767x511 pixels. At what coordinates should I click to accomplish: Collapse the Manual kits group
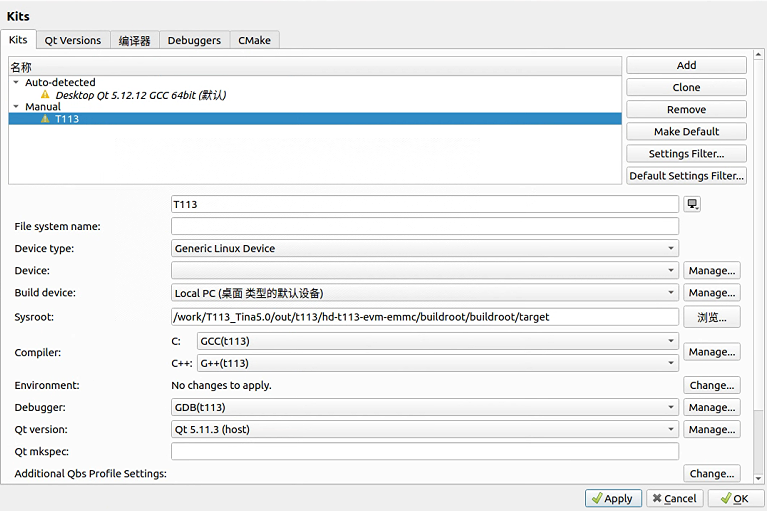coord(16,107)
